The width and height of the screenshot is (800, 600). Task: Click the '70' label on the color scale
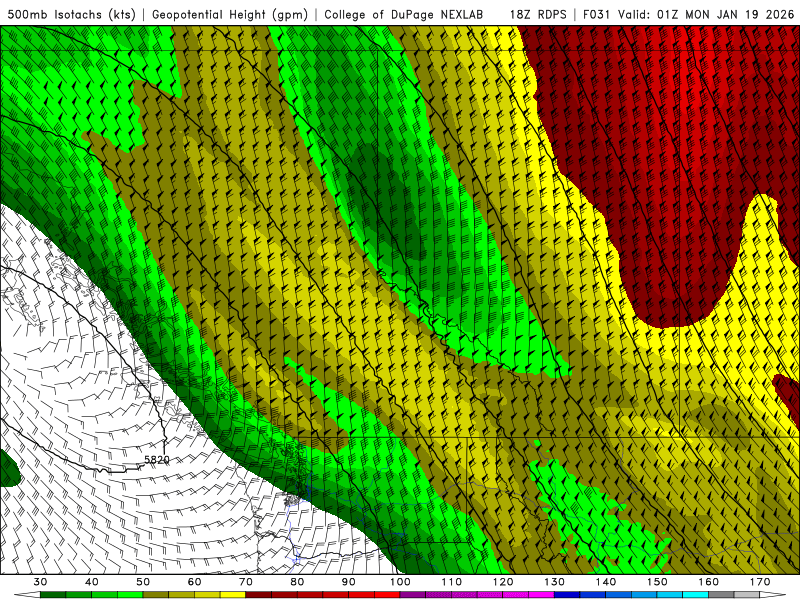tap(246, 582)
